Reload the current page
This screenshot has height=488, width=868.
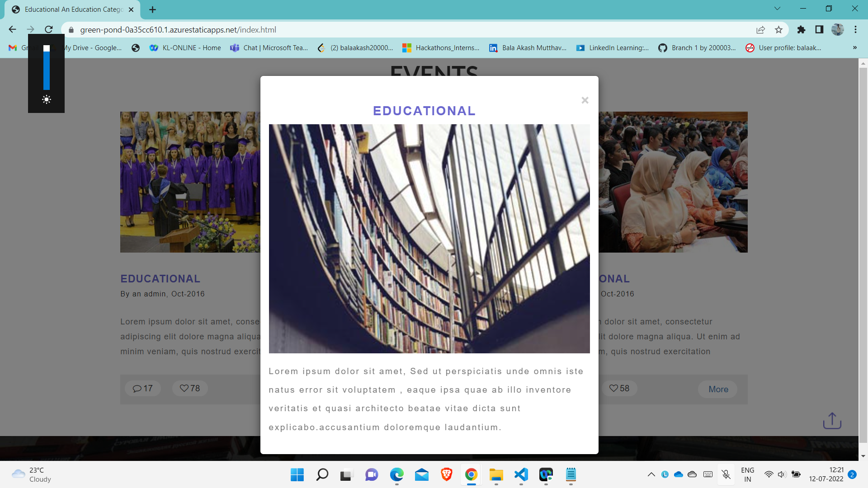[x=49, y=30]
